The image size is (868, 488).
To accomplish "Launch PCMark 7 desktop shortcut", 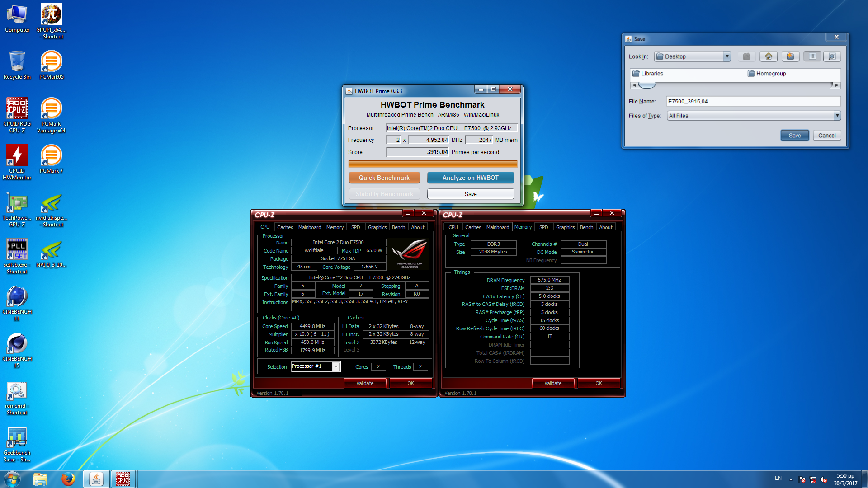I will coord(51,159).
